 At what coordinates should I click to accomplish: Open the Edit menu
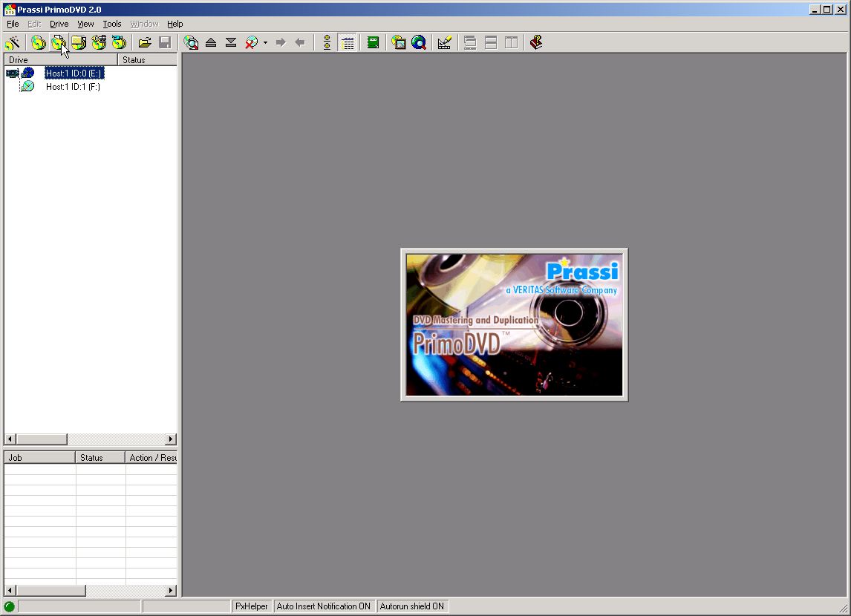[x=34, y=24]
